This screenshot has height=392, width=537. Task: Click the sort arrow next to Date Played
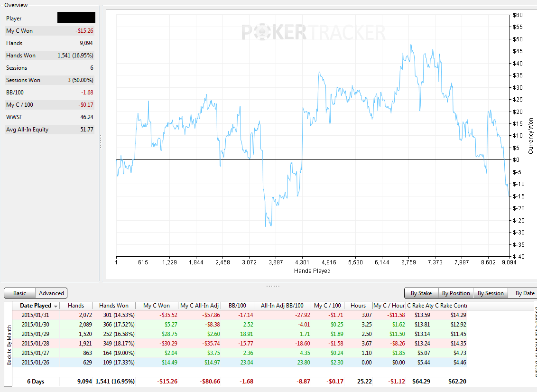point(56,306)
